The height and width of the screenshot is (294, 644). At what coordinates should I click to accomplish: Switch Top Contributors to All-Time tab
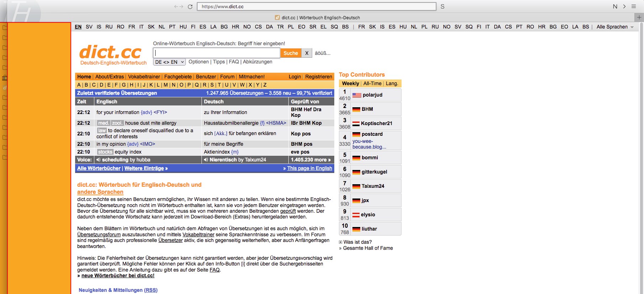372,83
